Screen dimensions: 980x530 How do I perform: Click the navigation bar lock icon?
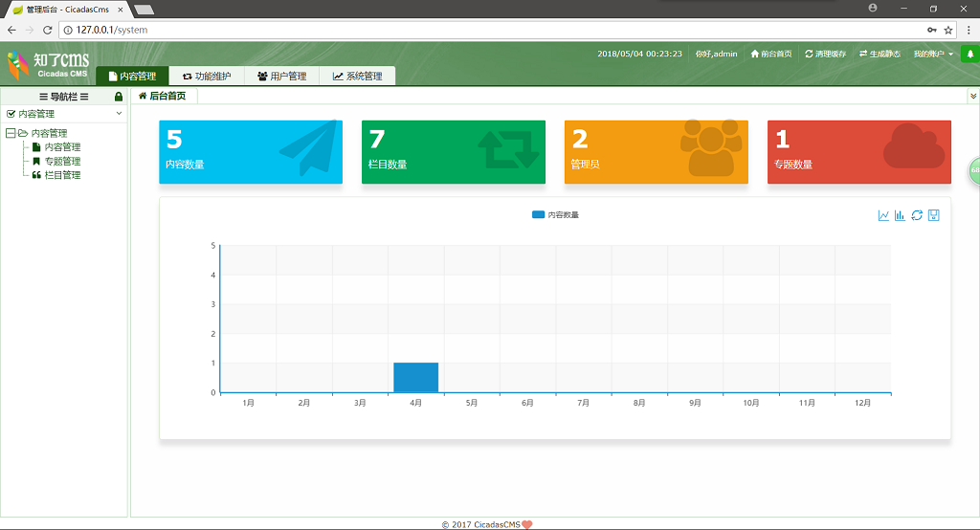[119, 97]
